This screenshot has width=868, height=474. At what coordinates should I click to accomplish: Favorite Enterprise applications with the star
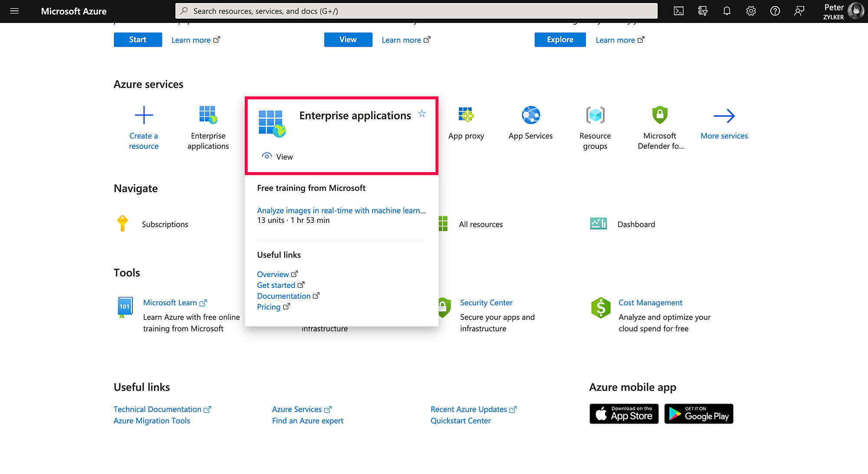[422, 114]
